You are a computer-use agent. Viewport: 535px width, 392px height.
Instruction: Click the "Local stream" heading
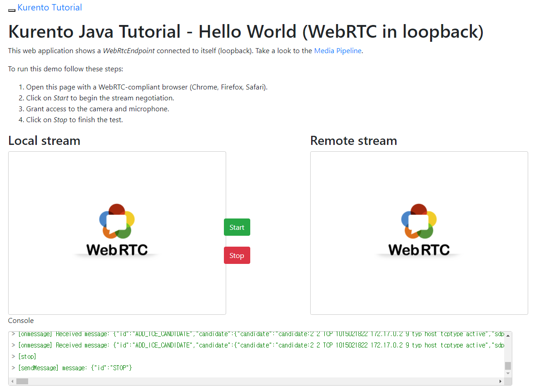[x=45, y=140]
